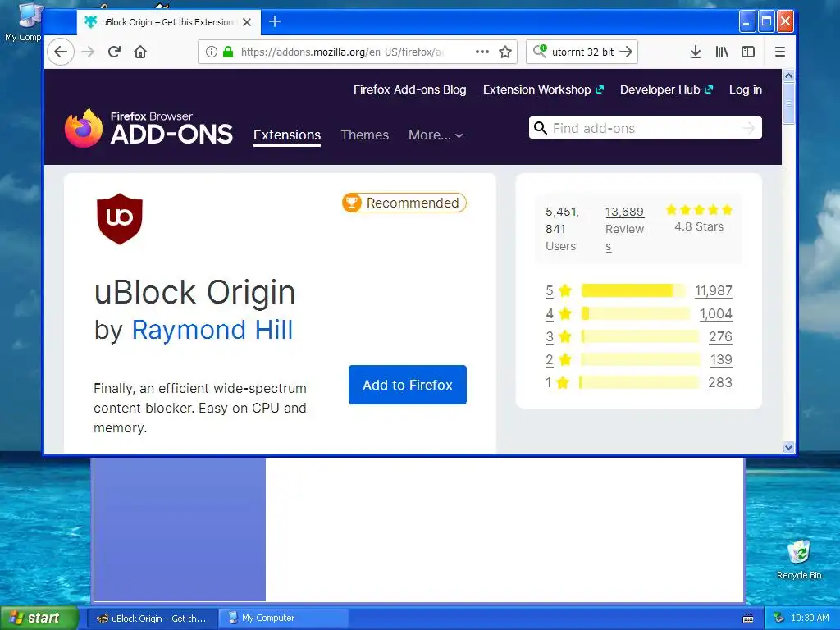Switch to My Computer taskbar window
840x630 pixels.
[284, 619]
